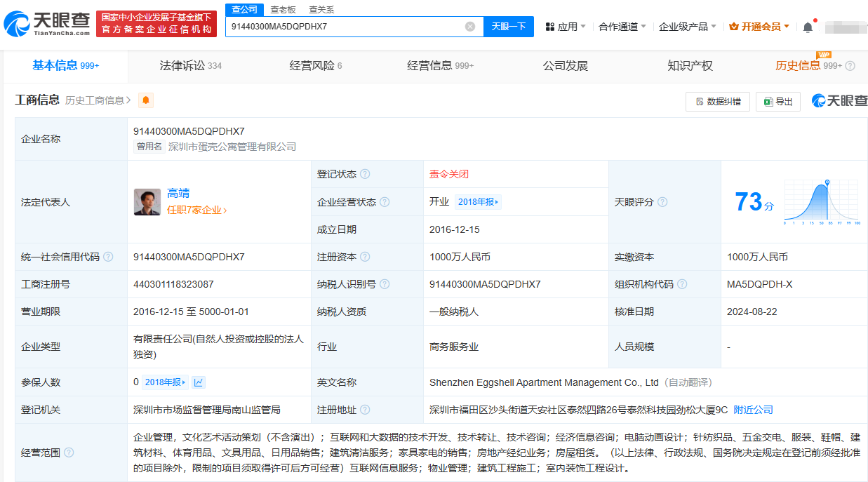
Task: Click taxpayer qualification 一般纳税人
Action: 454,312
